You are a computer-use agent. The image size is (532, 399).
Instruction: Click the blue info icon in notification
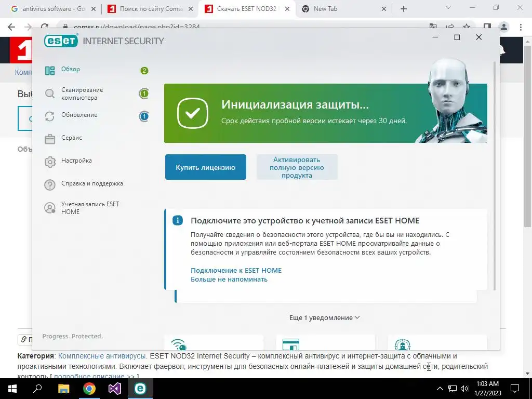(178, 220)
